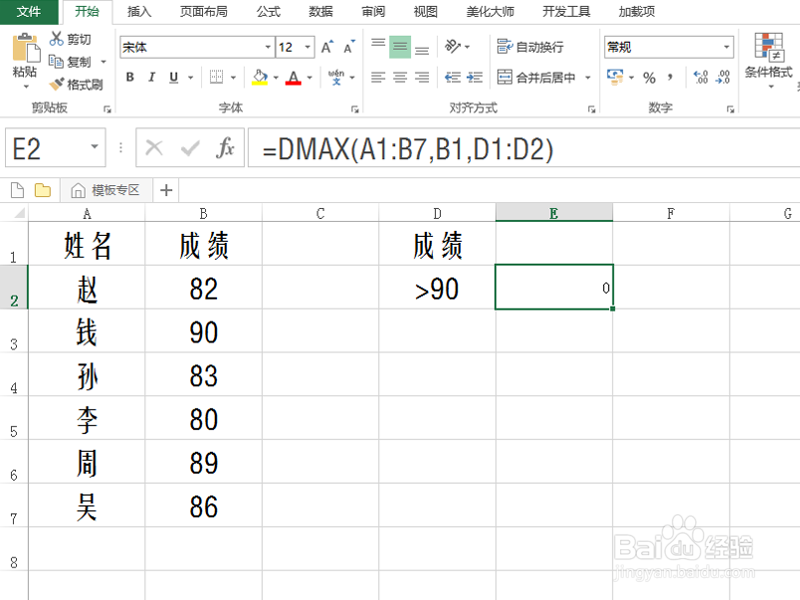Click the Paste clipboard icon
The height and width of the screenshot is (600, 800).
26,48
